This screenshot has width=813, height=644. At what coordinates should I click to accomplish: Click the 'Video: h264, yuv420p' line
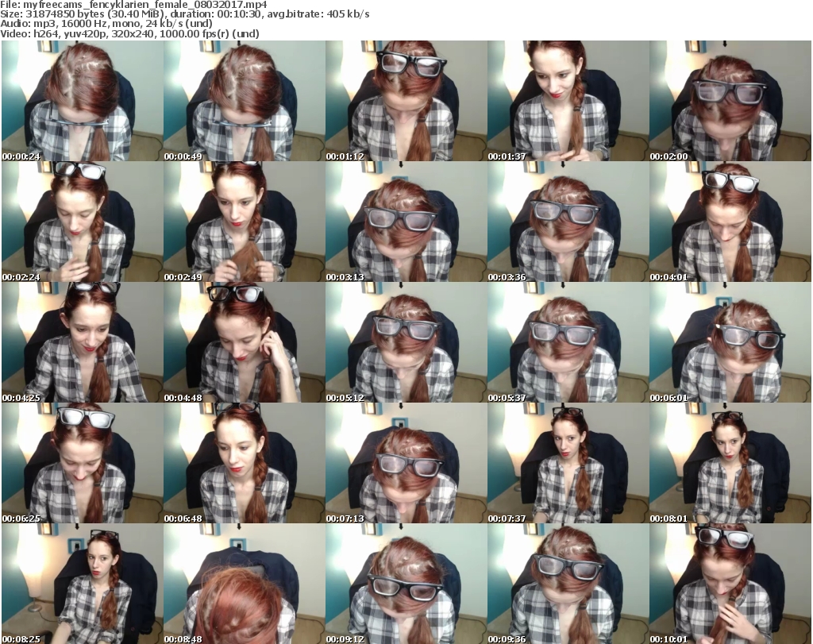129,33
